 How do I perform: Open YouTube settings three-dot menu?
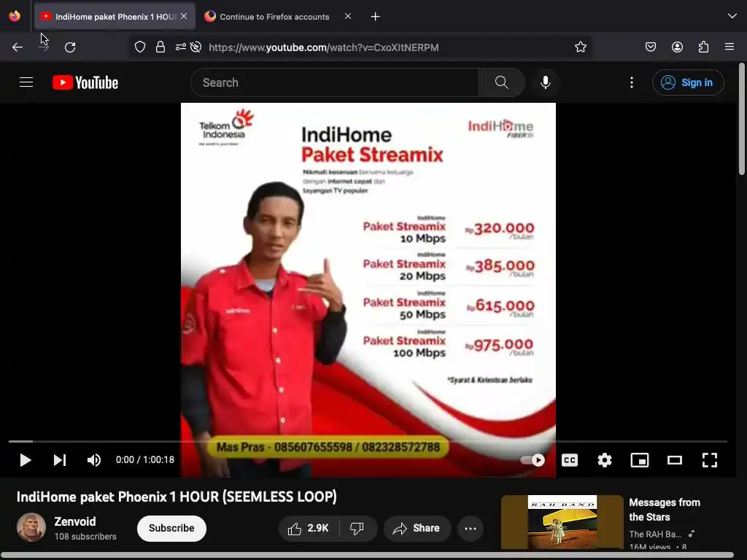632,82
